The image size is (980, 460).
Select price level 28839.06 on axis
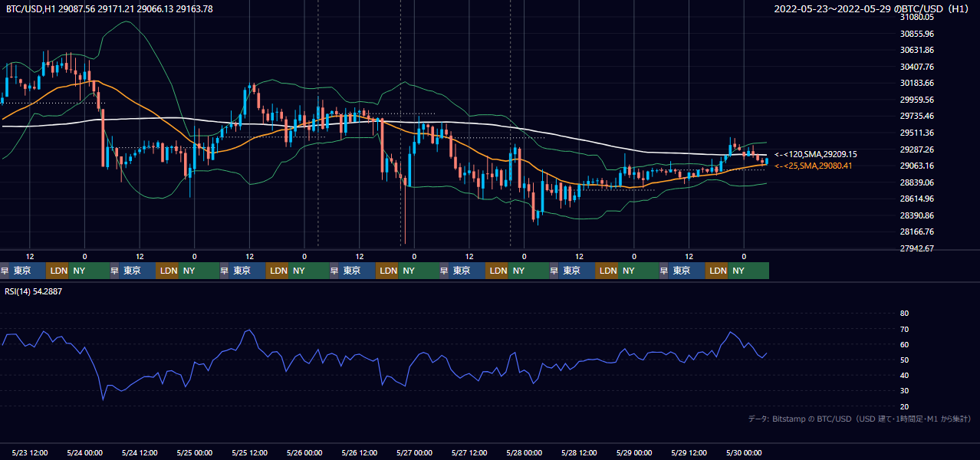pos(916,182)
